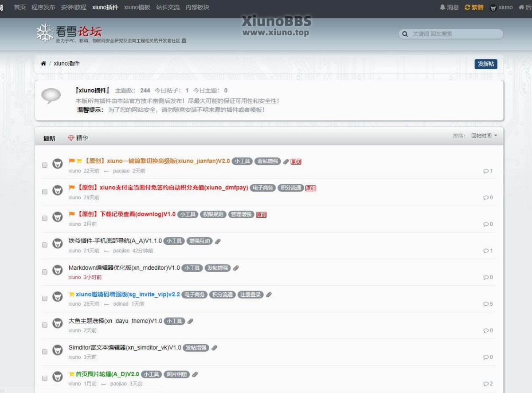
Task: Click the 增强互动 tag
Action: pos(199,241)
